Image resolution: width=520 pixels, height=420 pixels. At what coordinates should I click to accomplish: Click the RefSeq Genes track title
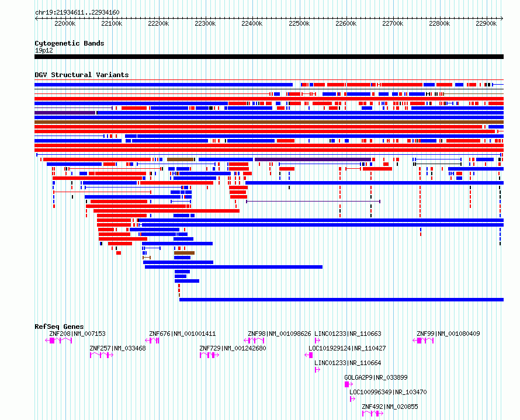point(59,326)
